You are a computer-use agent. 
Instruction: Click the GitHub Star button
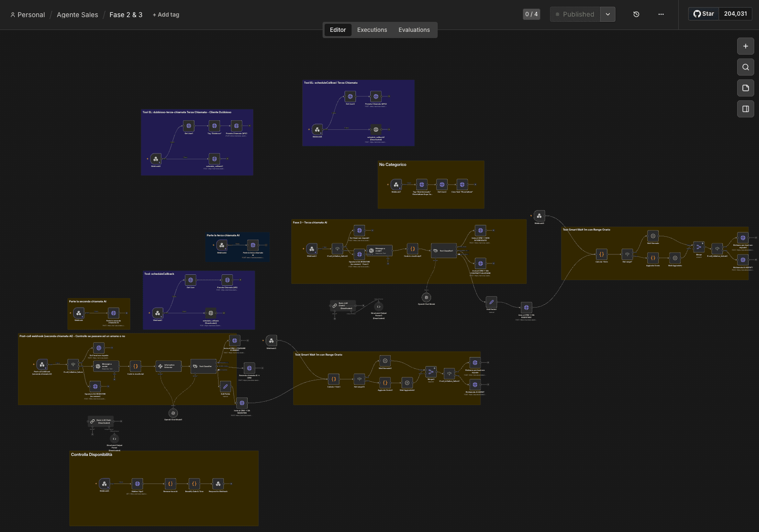(704, 14)
